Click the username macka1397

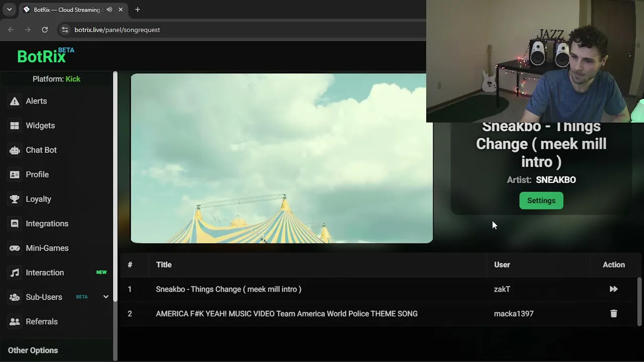pos(514,314)
